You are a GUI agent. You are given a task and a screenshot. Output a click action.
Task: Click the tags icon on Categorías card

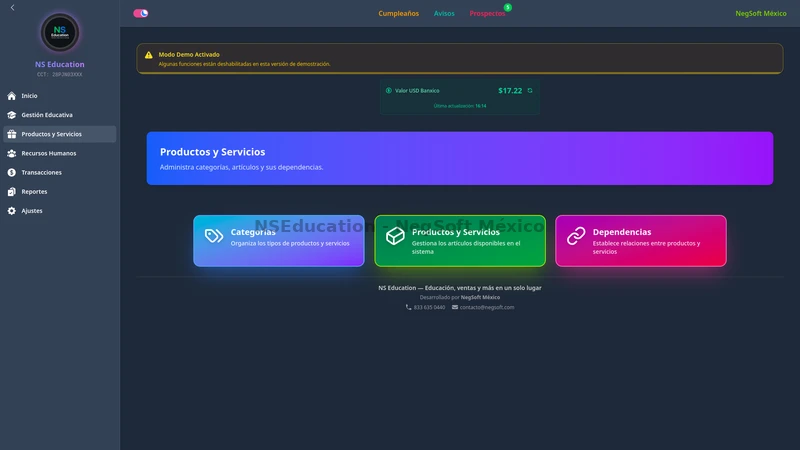(214, 236)
